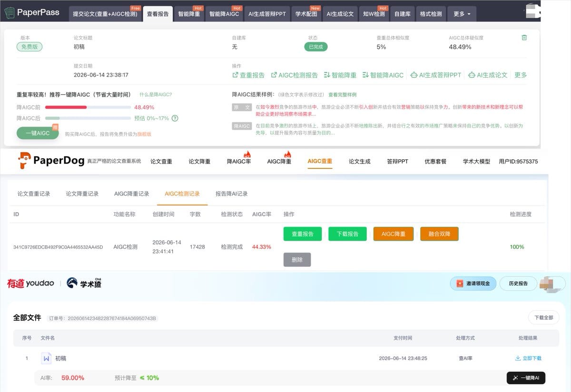This screenshot has height=392, width=571.
Task: Click PaperDog green 查重报告 button
Action: coord(303,234)
